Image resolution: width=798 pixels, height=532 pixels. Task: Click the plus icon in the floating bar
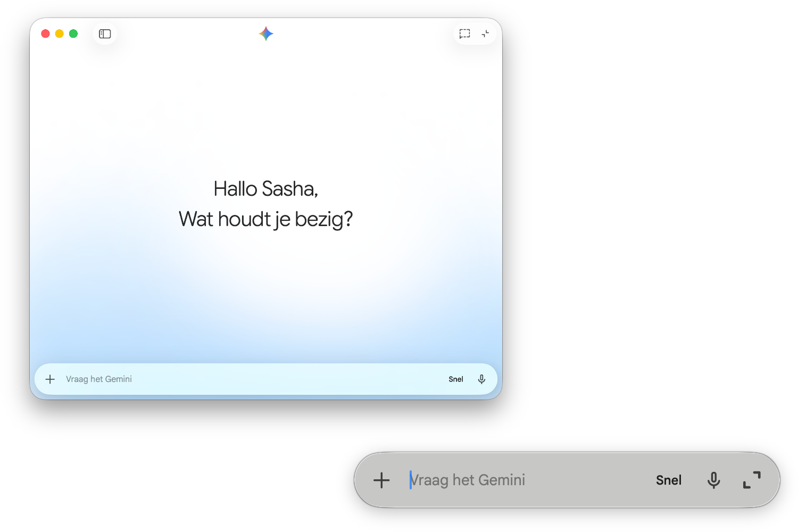click(381, 480)
